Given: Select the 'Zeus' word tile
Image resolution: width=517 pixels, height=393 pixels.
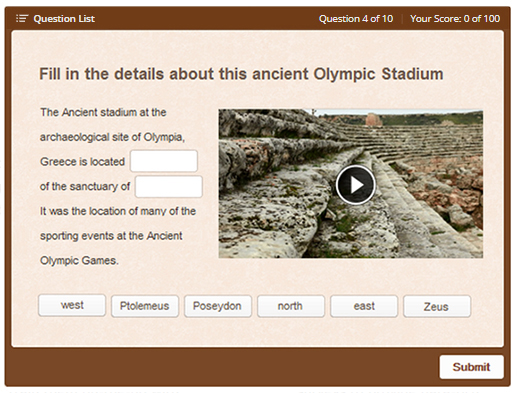Looking at the screenshot, I should tap(437, 306).
